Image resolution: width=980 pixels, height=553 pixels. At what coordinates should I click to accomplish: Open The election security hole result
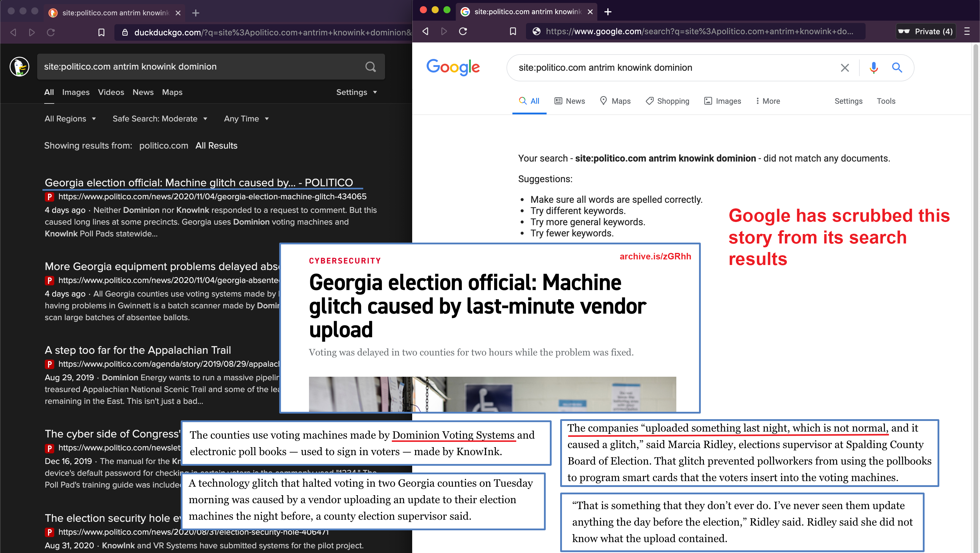click(113, 518)
